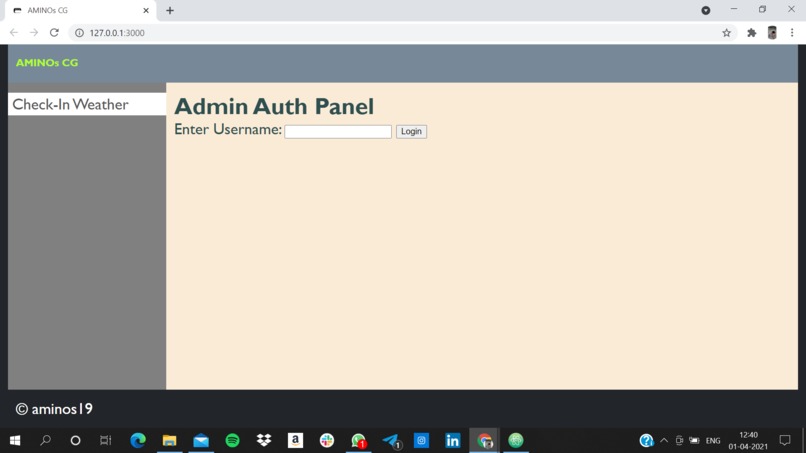Click the battery icon in system tray
The height and width of the screenshot is (453, 806).
(694, 440)
